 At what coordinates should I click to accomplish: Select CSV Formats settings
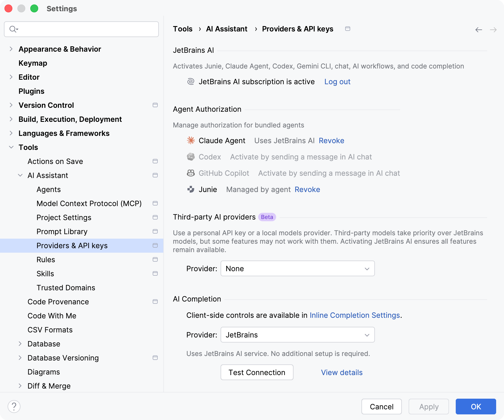tap(50, 330)
